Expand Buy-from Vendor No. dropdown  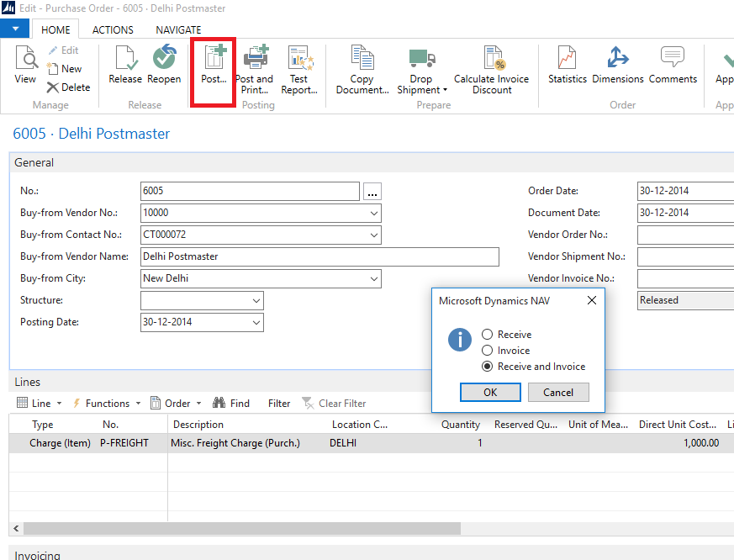point(373,213)
